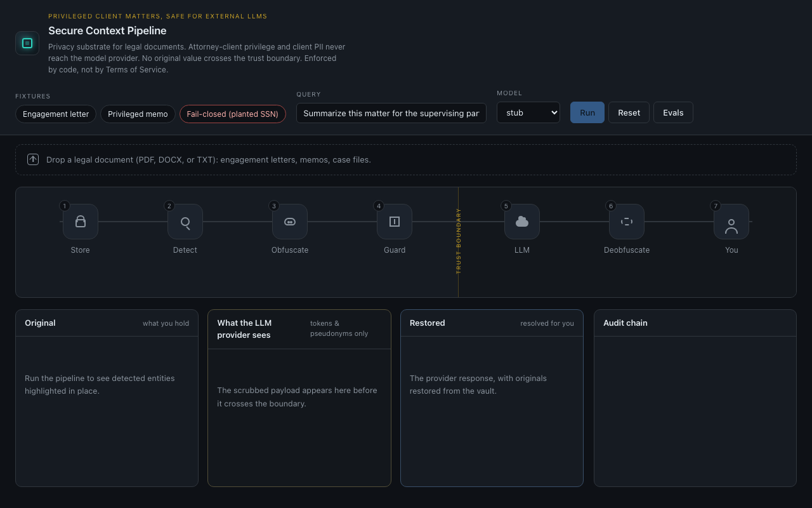This screenshot has width=812, height=508.
Task: Select the LLM cloud stage icon
Action: tap(522, 222)
